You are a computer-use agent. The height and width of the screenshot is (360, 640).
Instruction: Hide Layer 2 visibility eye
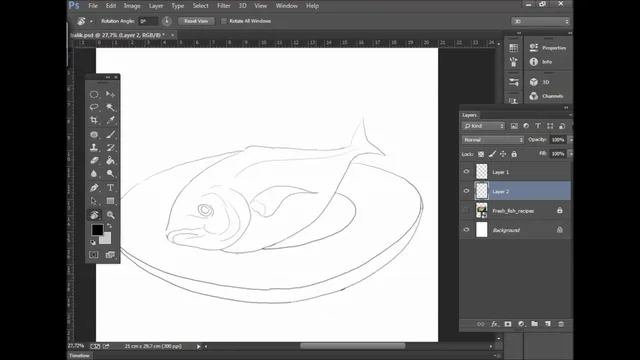coord(466,191)
